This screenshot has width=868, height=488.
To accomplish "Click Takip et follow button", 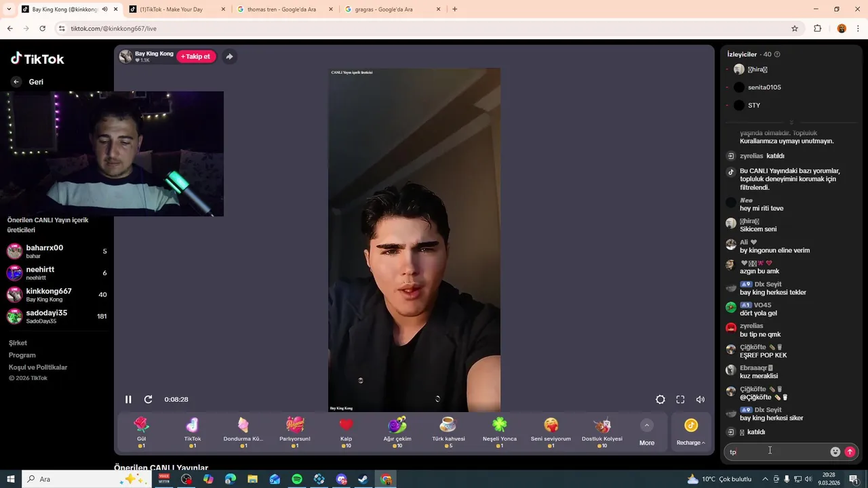I will (195, 56).
